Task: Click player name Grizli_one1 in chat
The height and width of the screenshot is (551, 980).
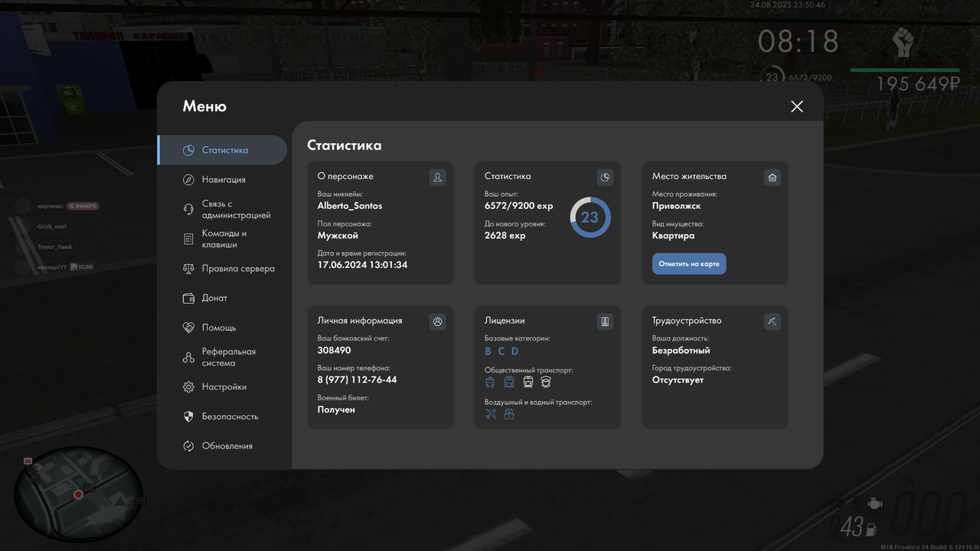Action: [x=52, y=227]
